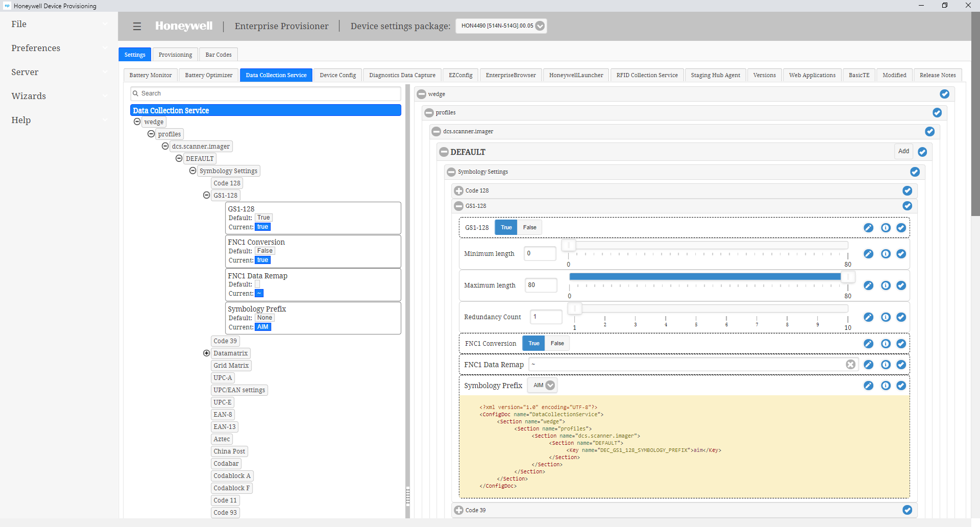Switch to the Provisioning tab
Screen dimensions: 980x527
point(175,54)
